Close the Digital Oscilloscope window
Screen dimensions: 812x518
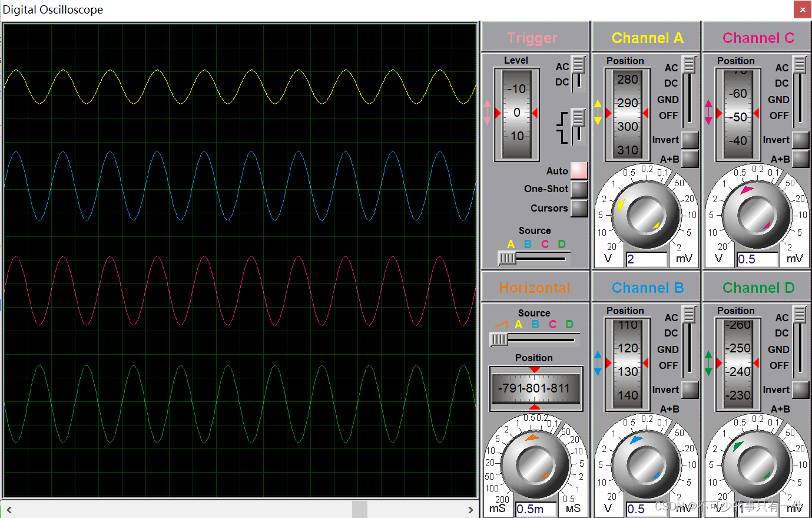pyautogui.click(x=803, y=9)
